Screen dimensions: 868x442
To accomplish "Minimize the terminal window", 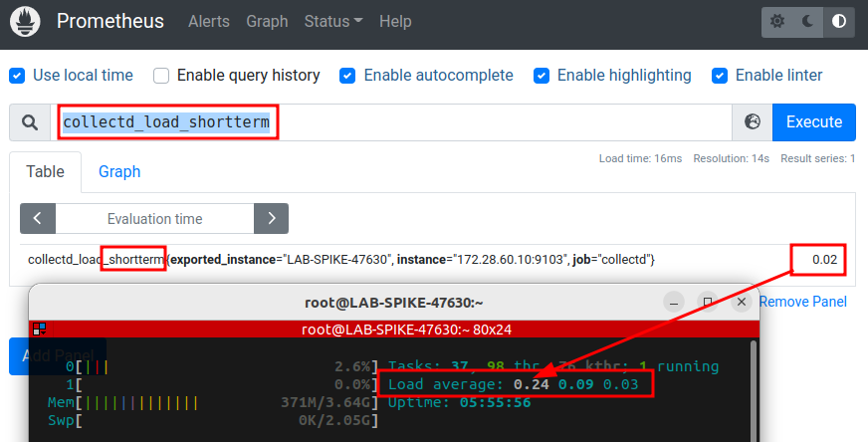I will pyautogui.click(x=674, y=303).
